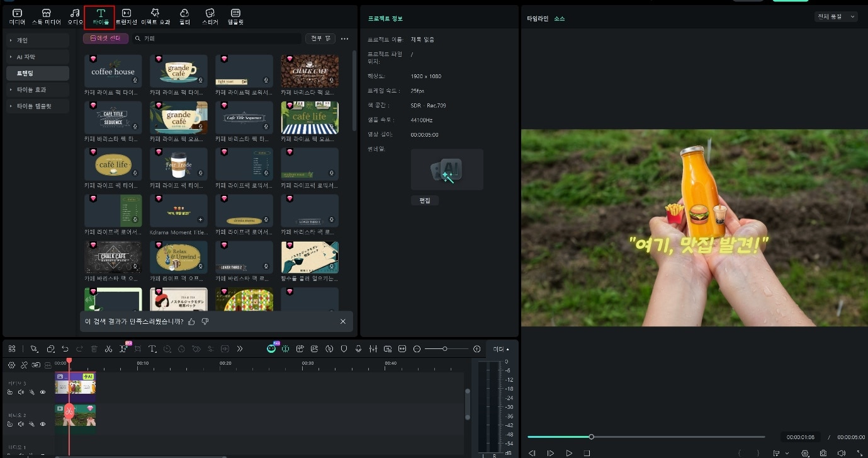
Task: Switch to the 소스 preview tab
Action: coord(559,19)
